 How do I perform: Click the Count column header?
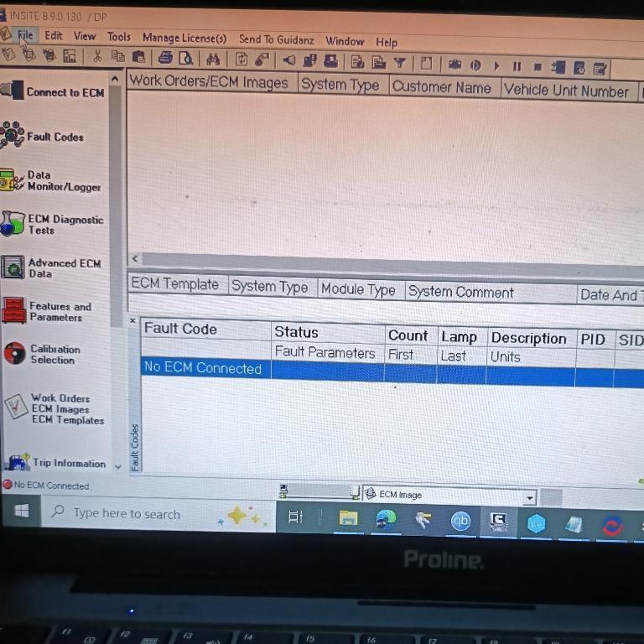coord(411,335)
